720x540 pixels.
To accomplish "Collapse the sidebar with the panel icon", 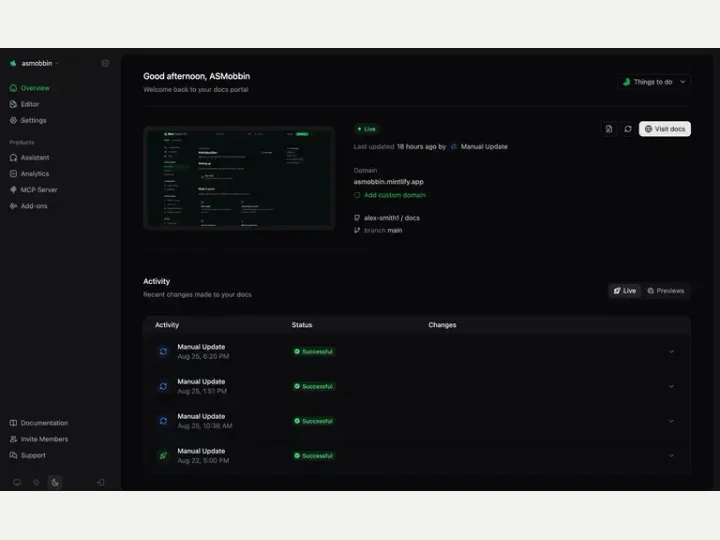I will coord(105,63).
